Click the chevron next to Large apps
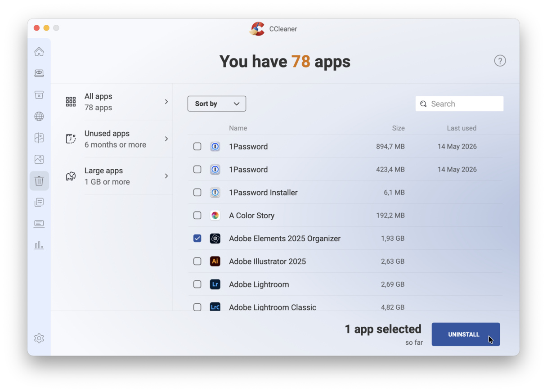The image size is (547, 392). pos(166,176)
